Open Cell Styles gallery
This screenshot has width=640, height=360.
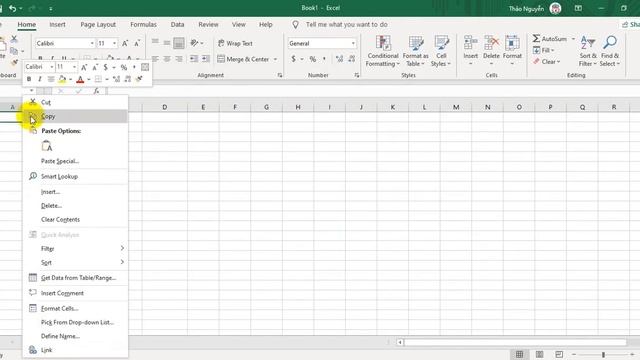tap(441, 51)
